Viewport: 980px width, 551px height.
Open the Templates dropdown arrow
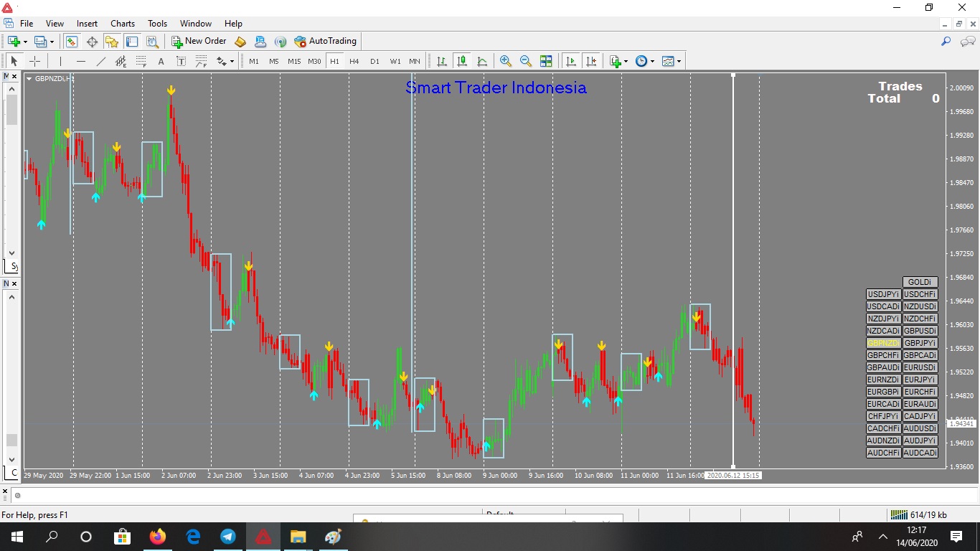click(x=679, y=62)
